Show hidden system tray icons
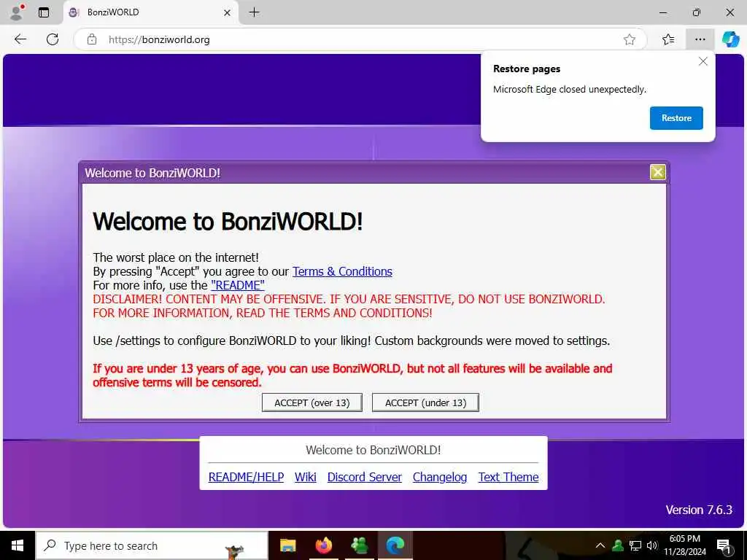Image resolution: width=747 pixels, height=560 pixels. pyautogui.click(x=600, y=545)
